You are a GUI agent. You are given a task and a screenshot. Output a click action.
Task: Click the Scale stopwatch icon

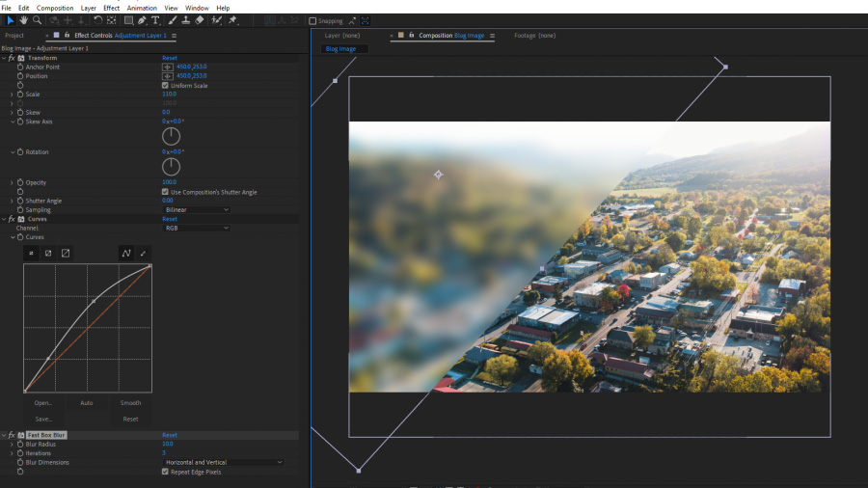[x=20, y=95]
